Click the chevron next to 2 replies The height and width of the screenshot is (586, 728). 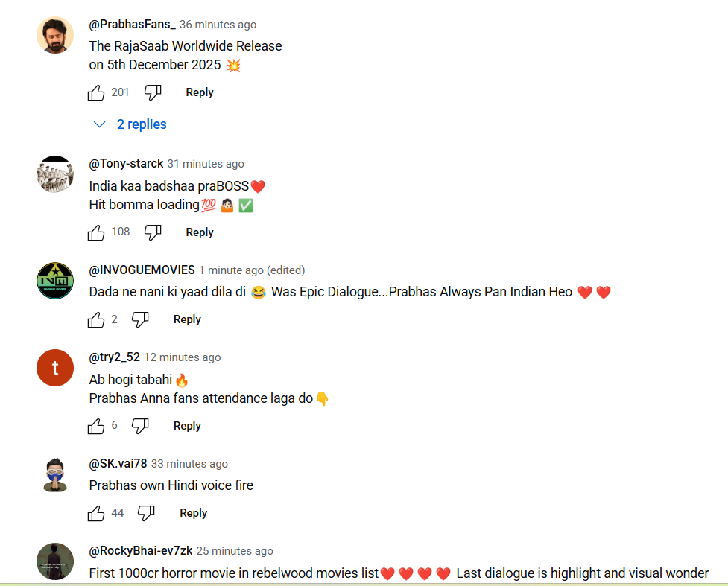coord(99,124)
